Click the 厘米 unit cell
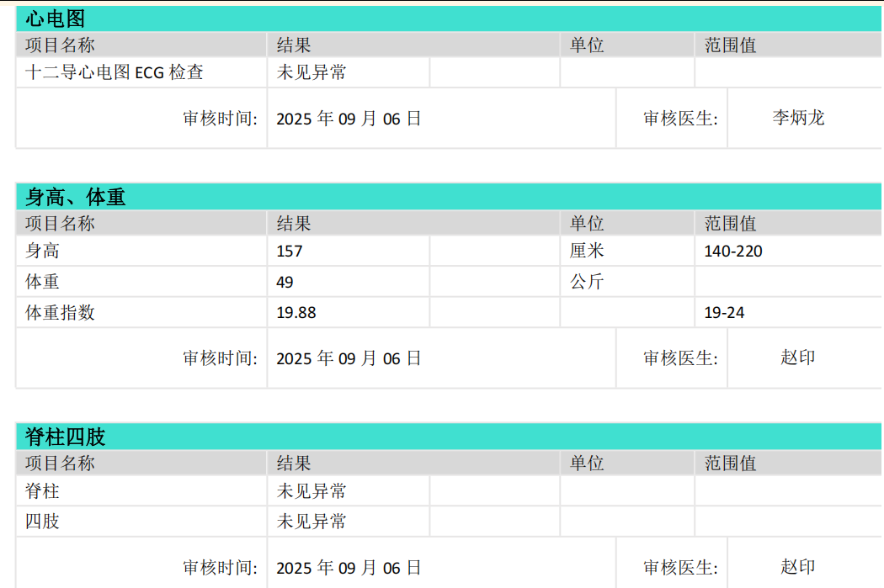The width and height of the screenshot is (884, 588). coord(587,252)
